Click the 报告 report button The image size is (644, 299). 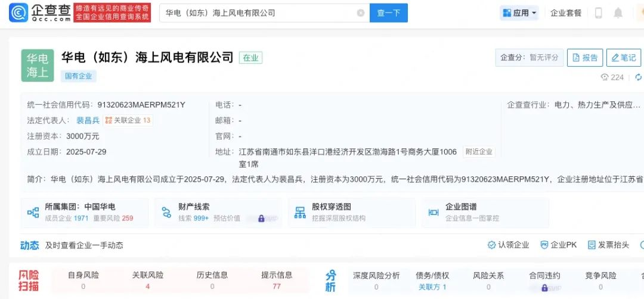click(584, 58)
